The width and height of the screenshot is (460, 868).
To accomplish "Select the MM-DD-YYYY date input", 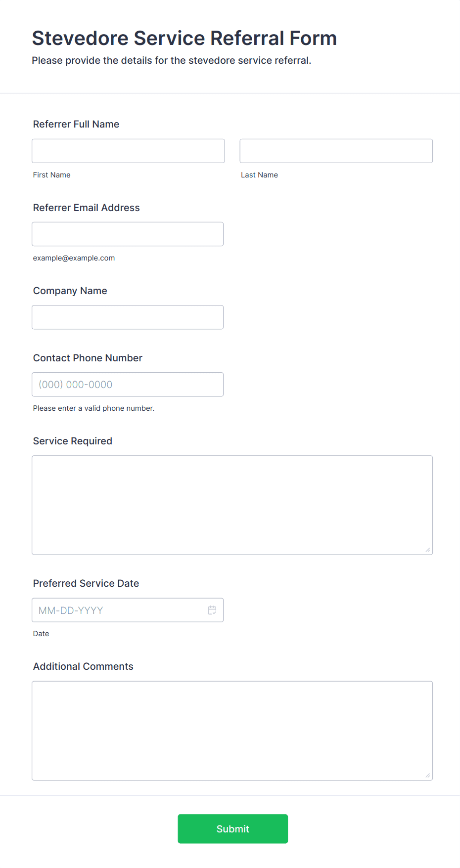I will [119, 610].
